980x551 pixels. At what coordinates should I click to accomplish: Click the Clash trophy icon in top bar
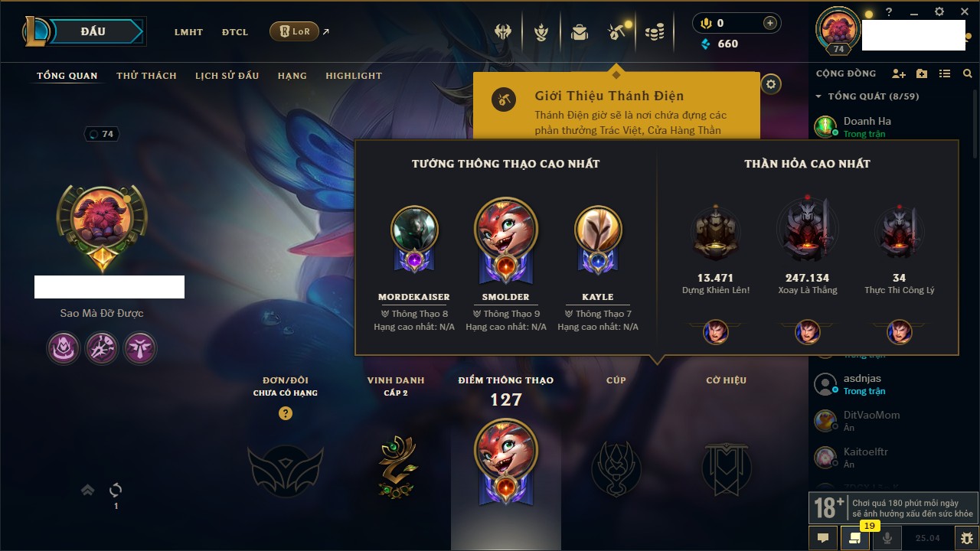[541, 32]
